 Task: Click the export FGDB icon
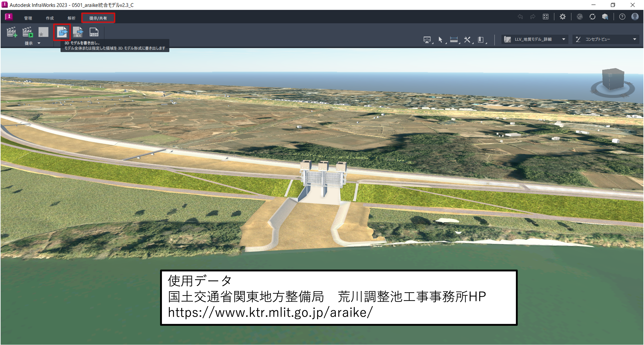pos(94,32)
